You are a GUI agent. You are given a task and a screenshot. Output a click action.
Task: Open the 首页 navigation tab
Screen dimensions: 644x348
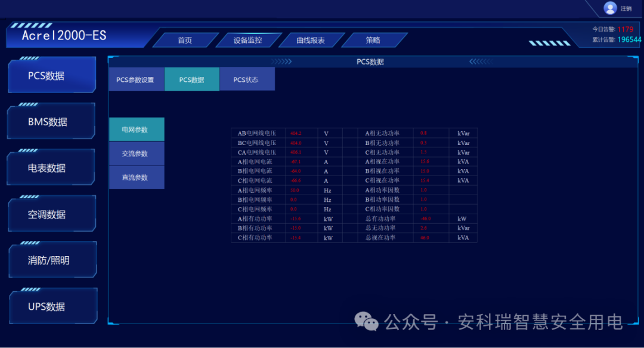(x=185, y=41)
